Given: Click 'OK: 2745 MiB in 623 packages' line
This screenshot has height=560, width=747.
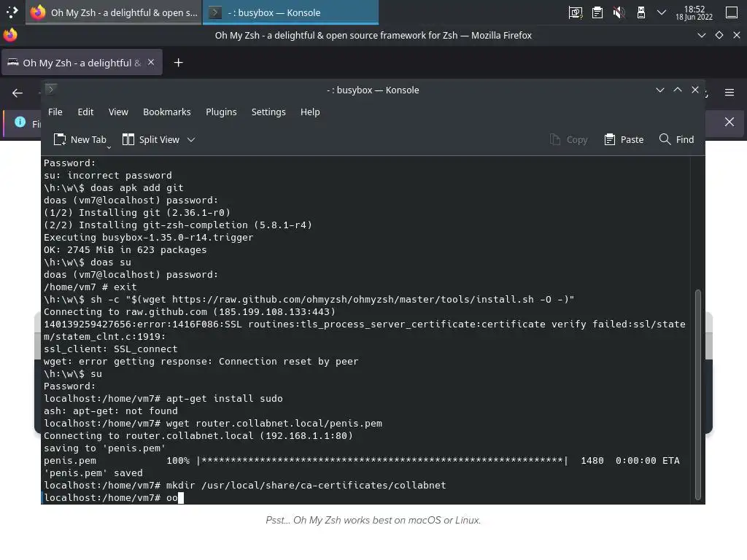Looking at the screenshot, I should [x=125, y=249].
